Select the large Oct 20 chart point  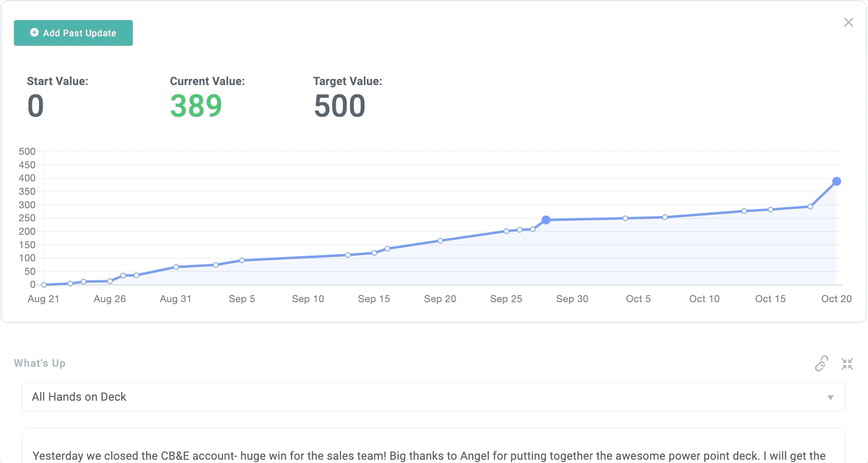tap(836, 181)
